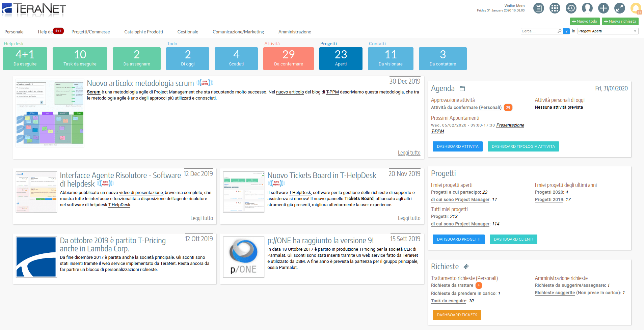Open the Progetti a cui partecipo link

456,192
